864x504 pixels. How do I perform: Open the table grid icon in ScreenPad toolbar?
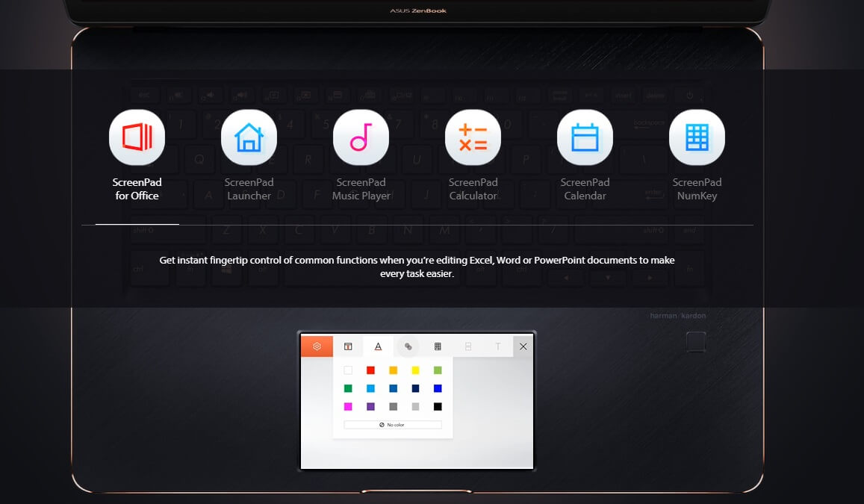(x=438, y=346)
